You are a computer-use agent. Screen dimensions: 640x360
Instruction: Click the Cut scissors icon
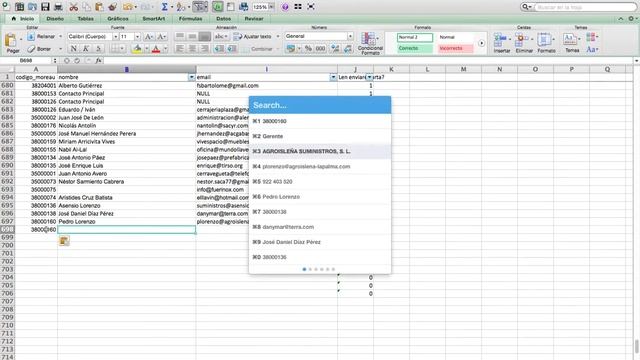[73, 7]
